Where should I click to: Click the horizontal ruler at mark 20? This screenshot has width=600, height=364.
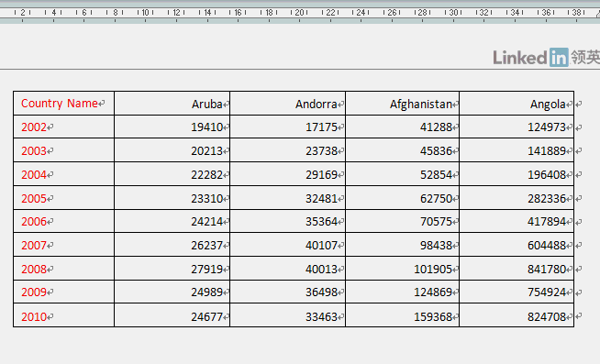pyautogui.click(x=300, y=12)
